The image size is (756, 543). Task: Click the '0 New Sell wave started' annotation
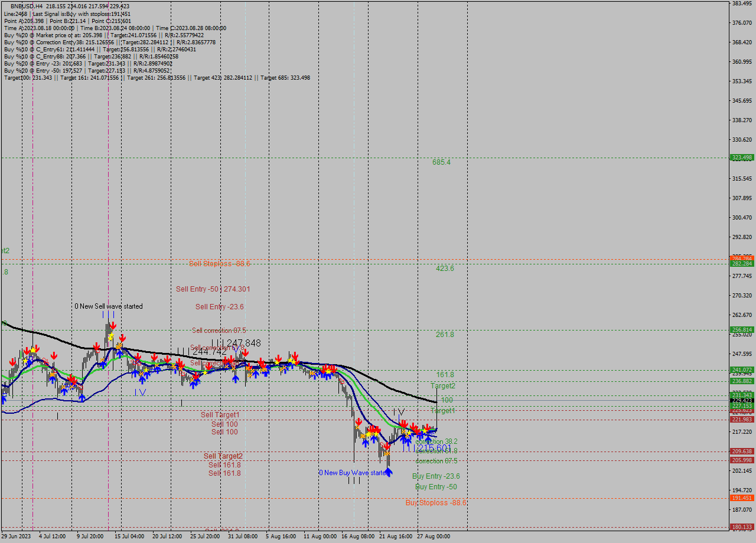tap(107, 306)
